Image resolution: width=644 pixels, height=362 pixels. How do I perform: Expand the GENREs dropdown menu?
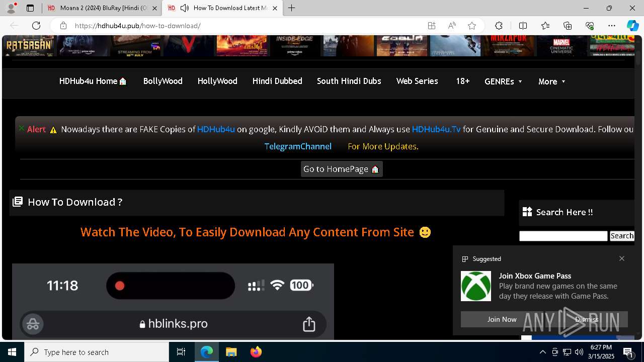pyautogui.click(x=503, y=81)
